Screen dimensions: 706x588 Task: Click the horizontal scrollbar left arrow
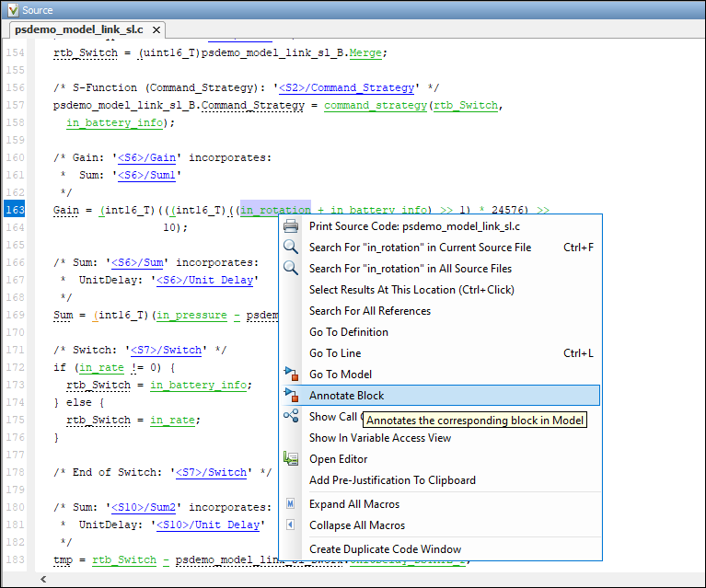pos(43,581)
